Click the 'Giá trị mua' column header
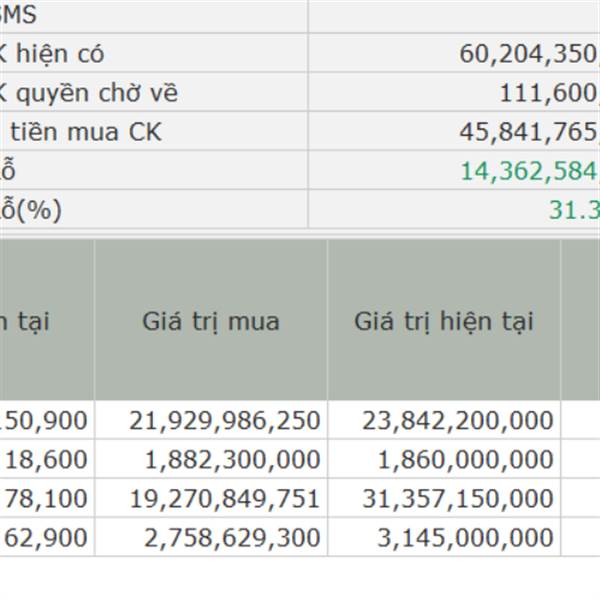Viewport: 600px width, 600px height. pyautogui.click(x=211, y=320)
